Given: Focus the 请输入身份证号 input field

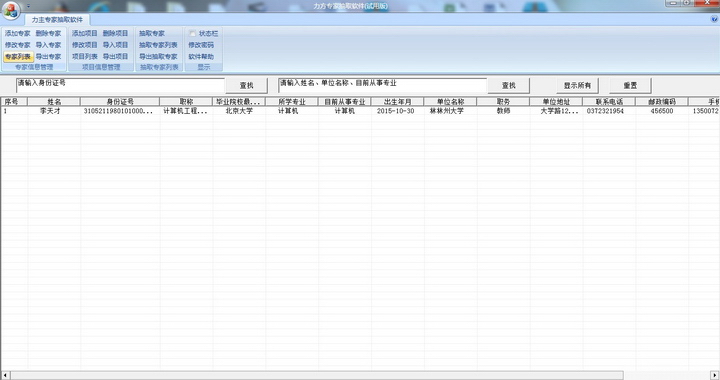Looking at the screenshot, I should point(120,85).
